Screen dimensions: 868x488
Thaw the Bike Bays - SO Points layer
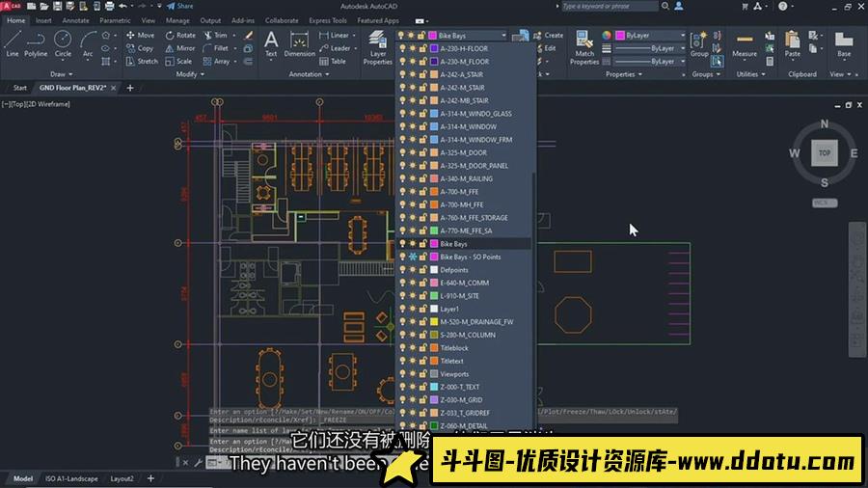[413, 257]
